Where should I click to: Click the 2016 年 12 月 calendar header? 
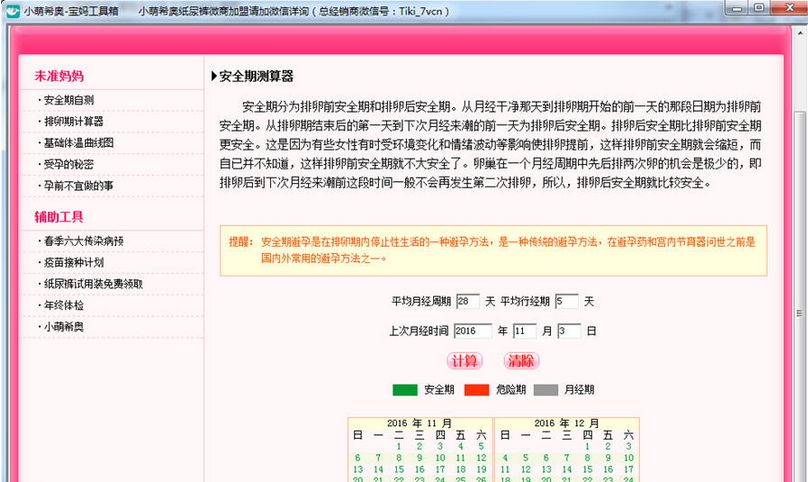tap(566, 423)
